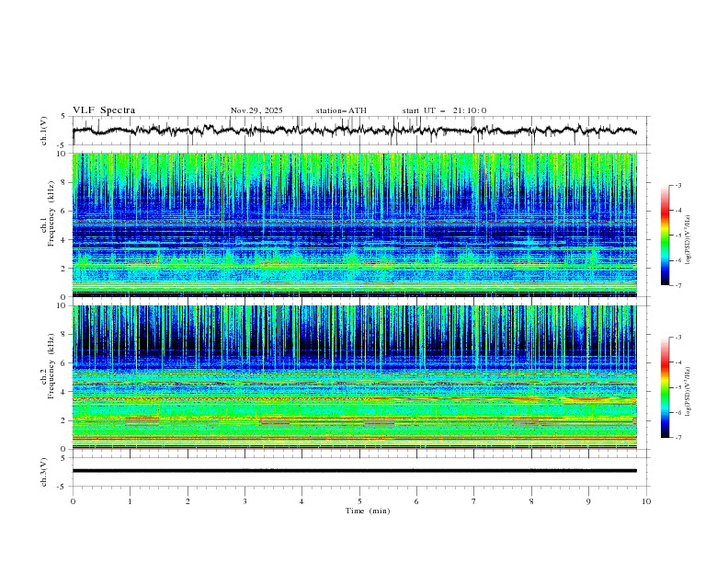Click time axis tick label "5"

pos(359,501)
